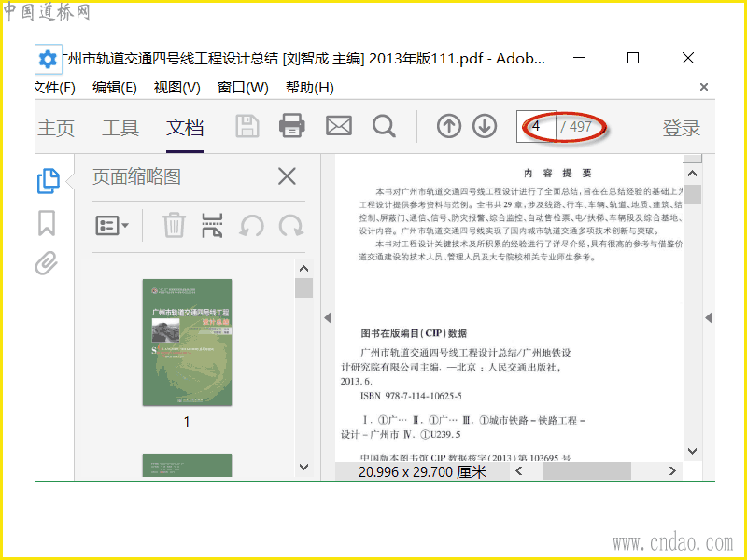747x560 pixels.
Task: Click the 页面缩略图 panel title
Action: [x=136, y=176]
